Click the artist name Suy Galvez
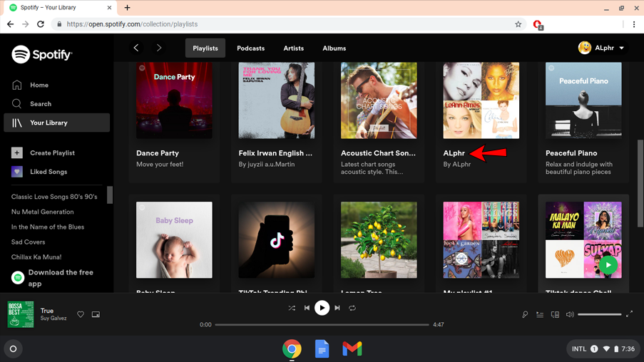Viewport: 644px width, 362px height. (x=53, y=318)
